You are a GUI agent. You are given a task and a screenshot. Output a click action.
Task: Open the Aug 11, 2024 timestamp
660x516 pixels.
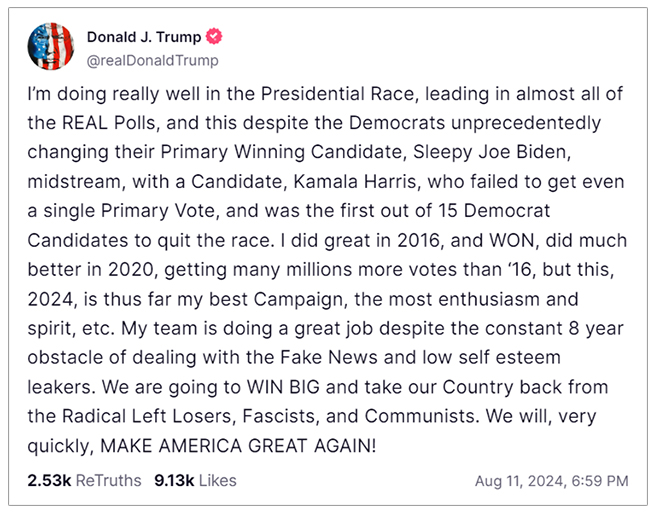(x=521, y=481)
